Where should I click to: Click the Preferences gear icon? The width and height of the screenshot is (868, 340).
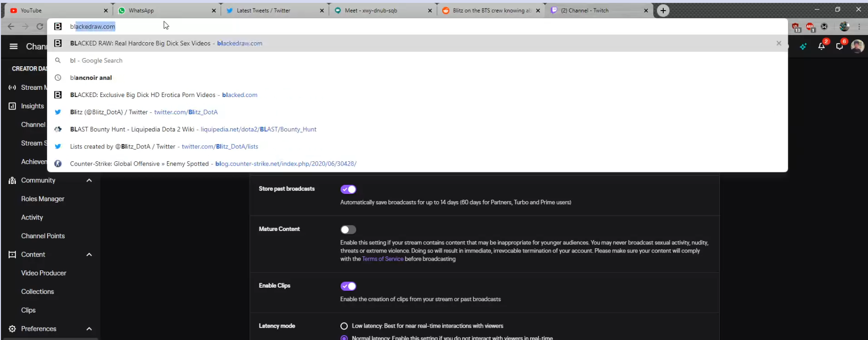coord(12,329)
